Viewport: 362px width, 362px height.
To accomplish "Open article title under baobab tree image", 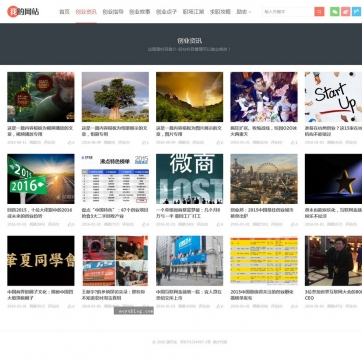I will coord(114,131).
